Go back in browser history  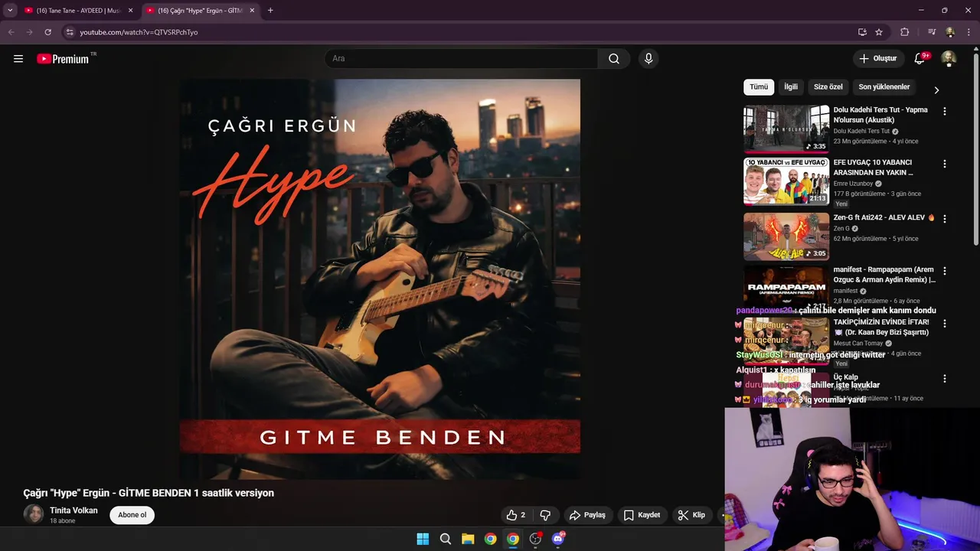pyautogui.click(x=11, y=32)
